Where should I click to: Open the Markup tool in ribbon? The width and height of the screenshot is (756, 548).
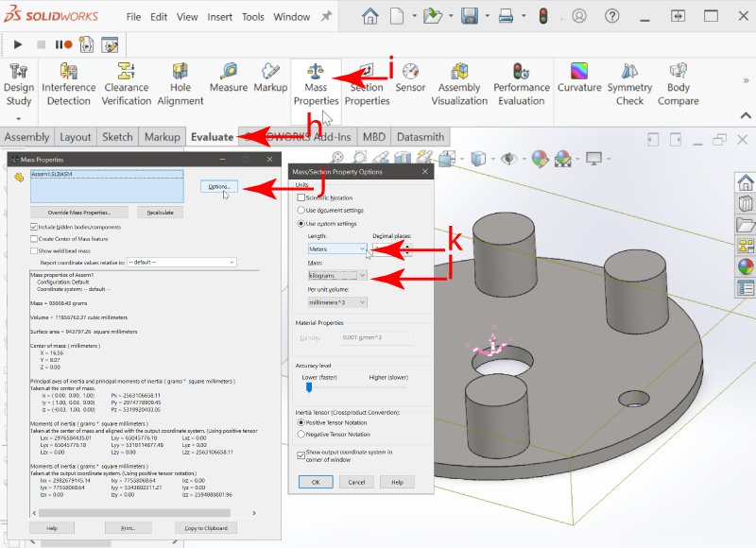coord(270,78)
